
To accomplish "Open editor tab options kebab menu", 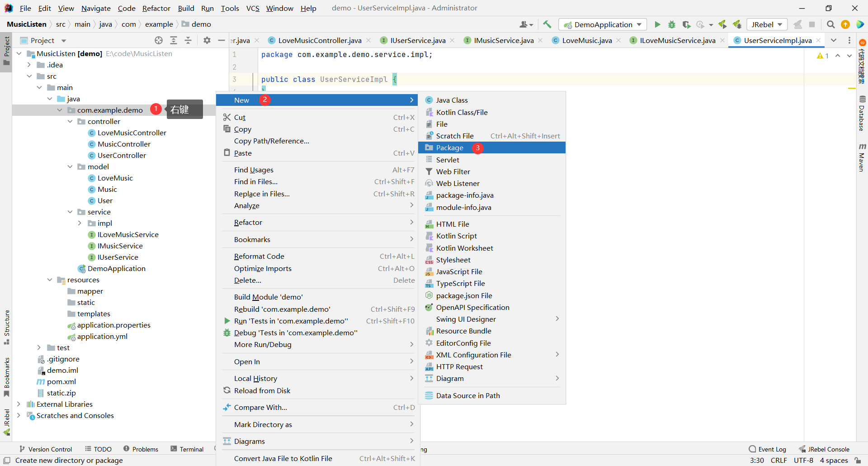I will (x=849, y=40).
